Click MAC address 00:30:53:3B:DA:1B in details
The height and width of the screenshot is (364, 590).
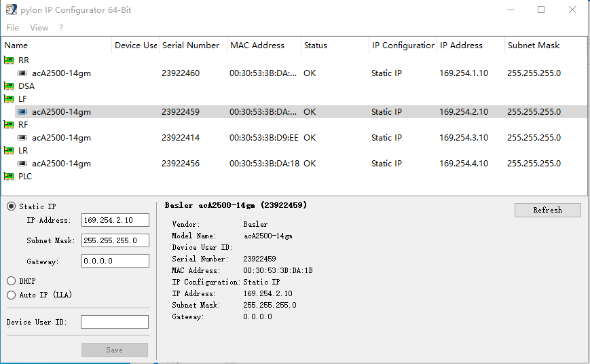click(x=278, y=270)
